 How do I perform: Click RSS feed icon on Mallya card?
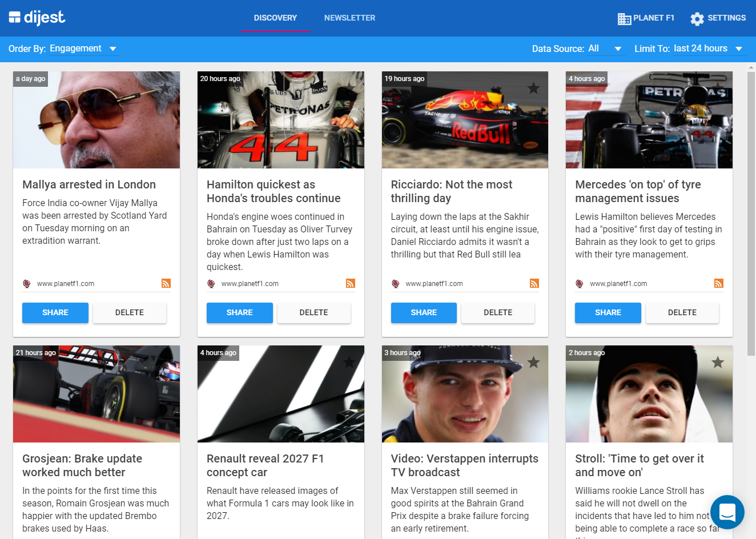point(166,283)
